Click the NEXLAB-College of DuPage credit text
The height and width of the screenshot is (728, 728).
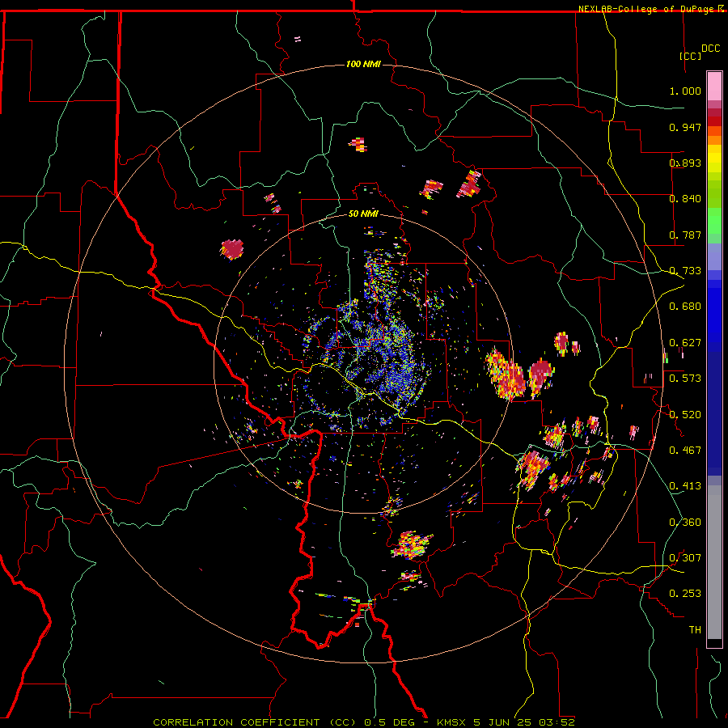(645, 9)
